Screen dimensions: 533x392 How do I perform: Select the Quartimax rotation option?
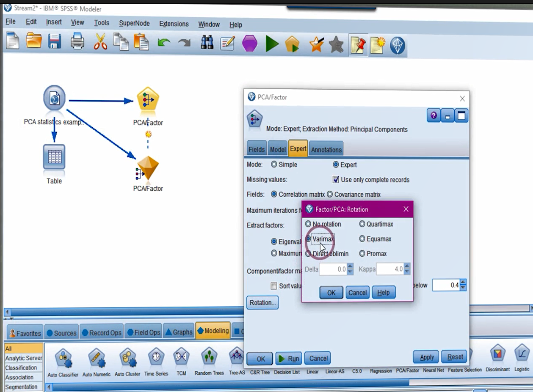362,224
